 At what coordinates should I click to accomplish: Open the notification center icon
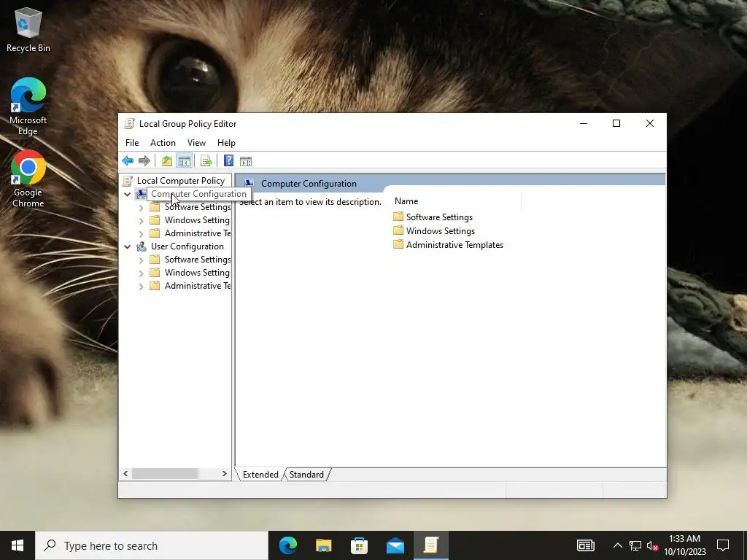coord(723,545)
